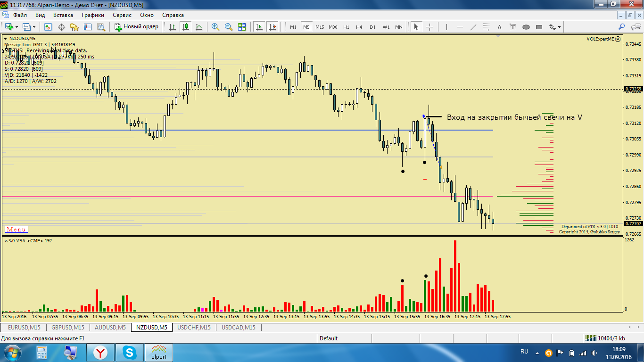Select the candlestick chart mode
This screenshot has width=644, height=362.
[186, 27]
